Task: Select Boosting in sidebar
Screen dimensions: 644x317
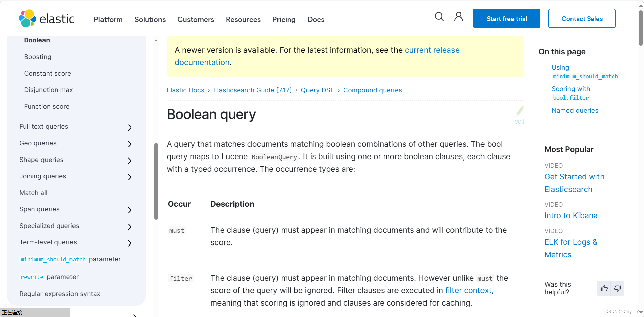Action: click(x=38, y=57)
